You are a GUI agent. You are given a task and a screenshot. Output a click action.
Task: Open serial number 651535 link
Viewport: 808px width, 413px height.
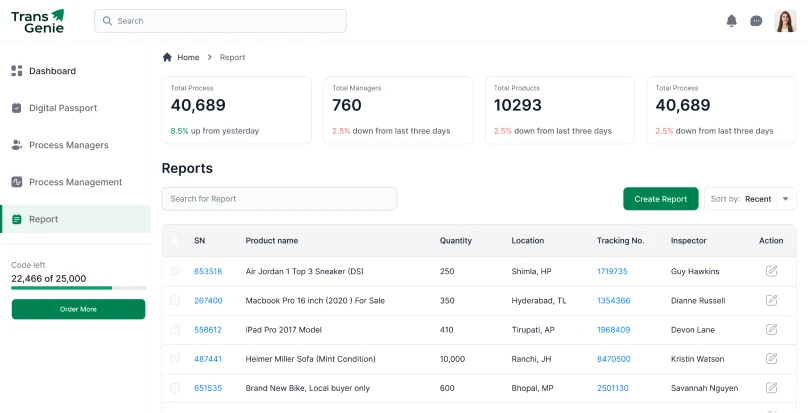pyautogui.click(x=208, y=388)
